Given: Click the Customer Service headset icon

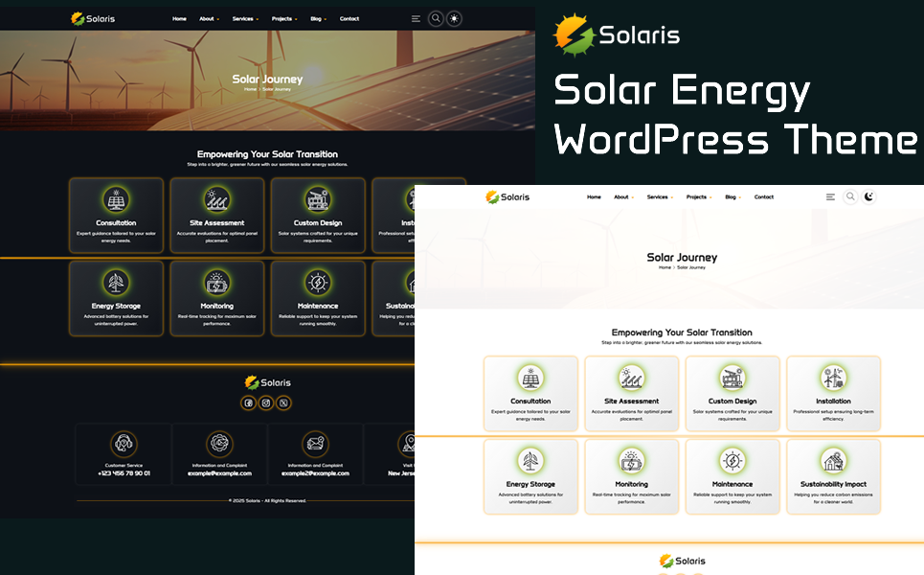Looking at the screenshot, I should (124, 444).
